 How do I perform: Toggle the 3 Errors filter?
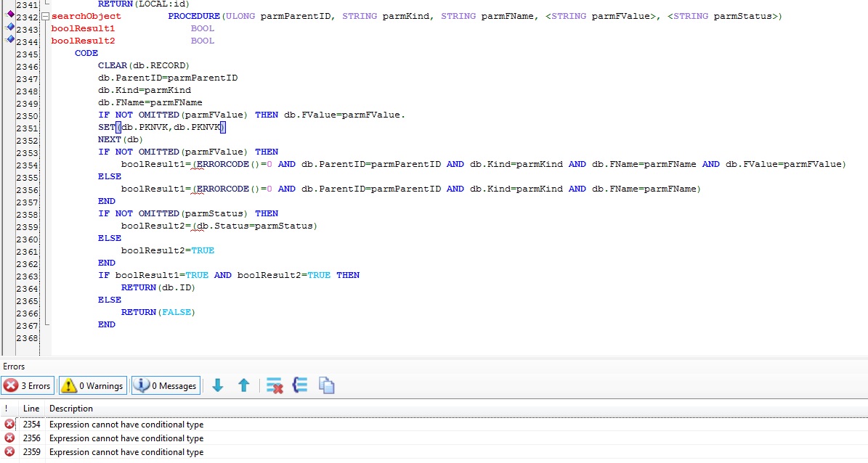tap(28, 386)
